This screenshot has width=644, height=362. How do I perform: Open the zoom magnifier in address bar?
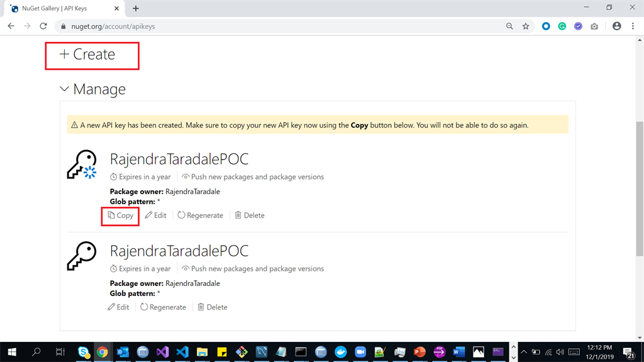point(509,26)
